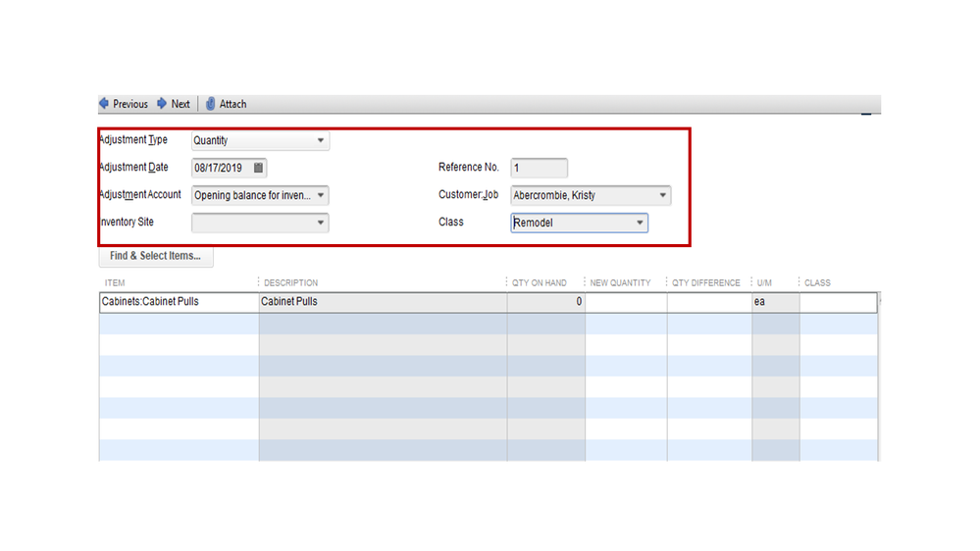Open the Class dropdown arrow

pyautogui.click(x=640, y=223)
